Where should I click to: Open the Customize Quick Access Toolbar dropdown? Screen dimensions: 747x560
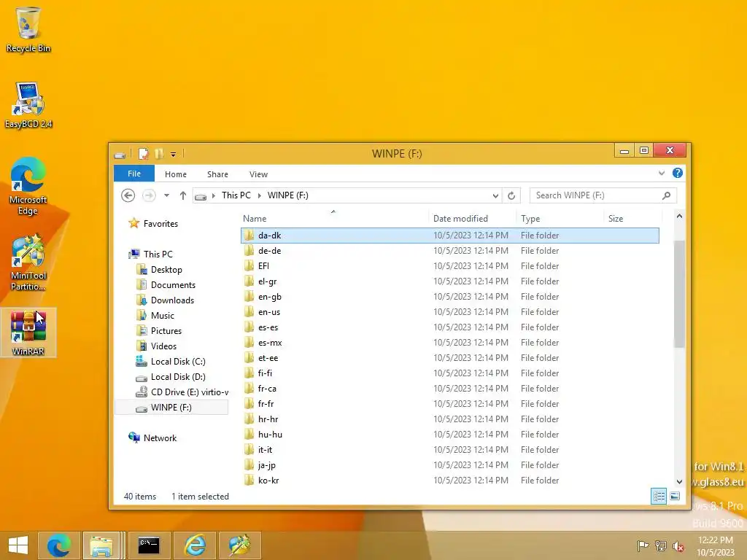point(174,155)
